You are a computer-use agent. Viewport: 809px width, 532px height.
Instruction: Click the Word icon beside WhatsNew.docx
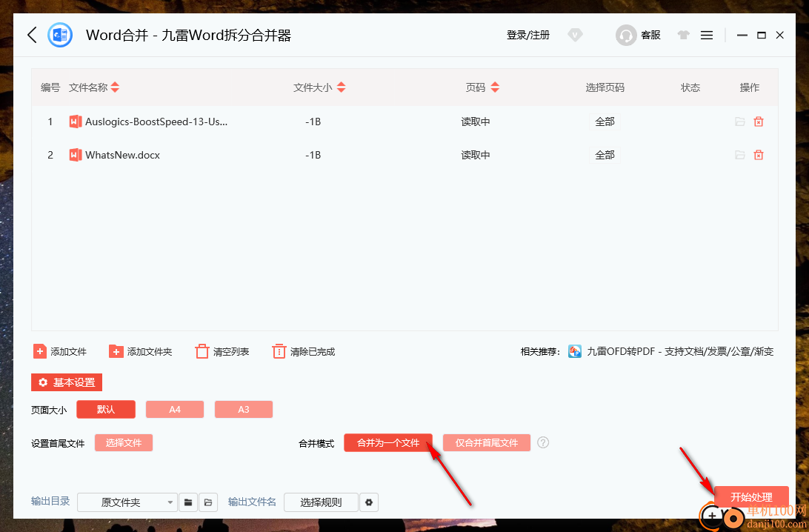coord(76,155)
